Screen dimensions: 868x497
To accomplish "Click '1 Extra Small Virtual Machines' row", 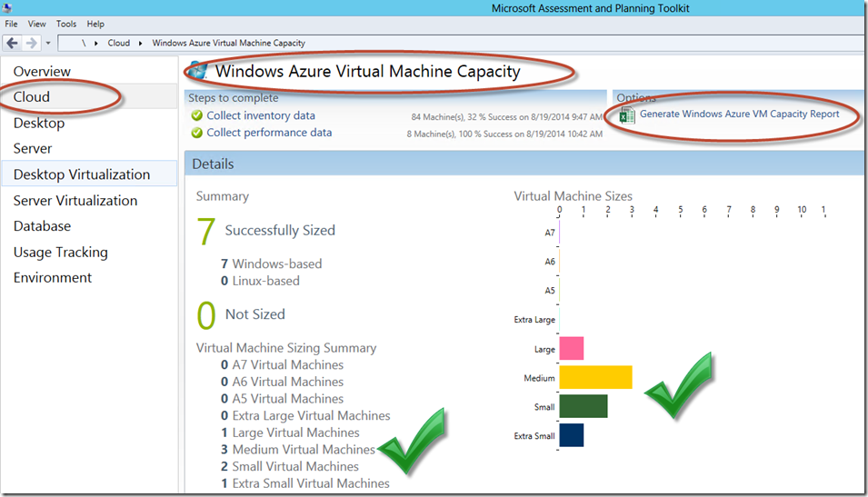I will coord(305,483).
